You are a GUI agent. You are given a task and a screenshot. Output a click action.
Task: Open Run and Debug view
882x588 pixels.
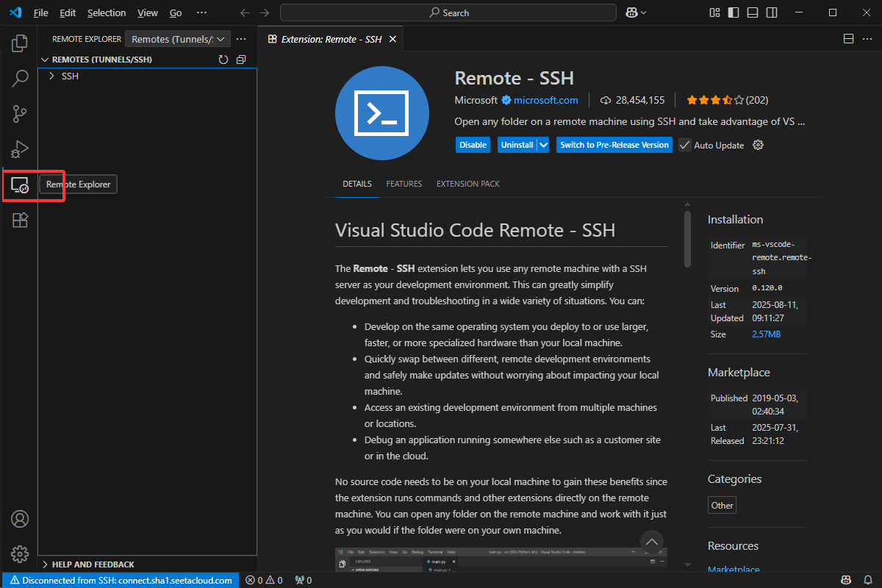click(x=20, y=149)
